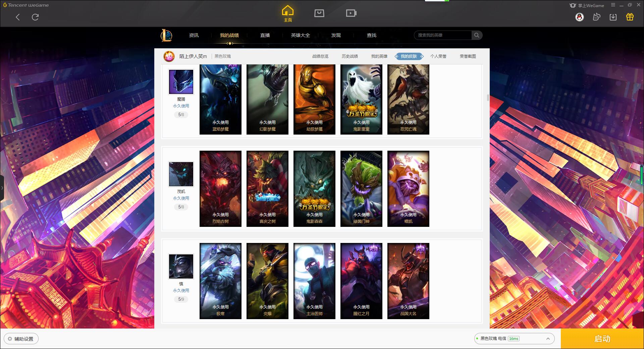Click the skins list scrollbar thumb
644x349 pixels.
[488, 98]
